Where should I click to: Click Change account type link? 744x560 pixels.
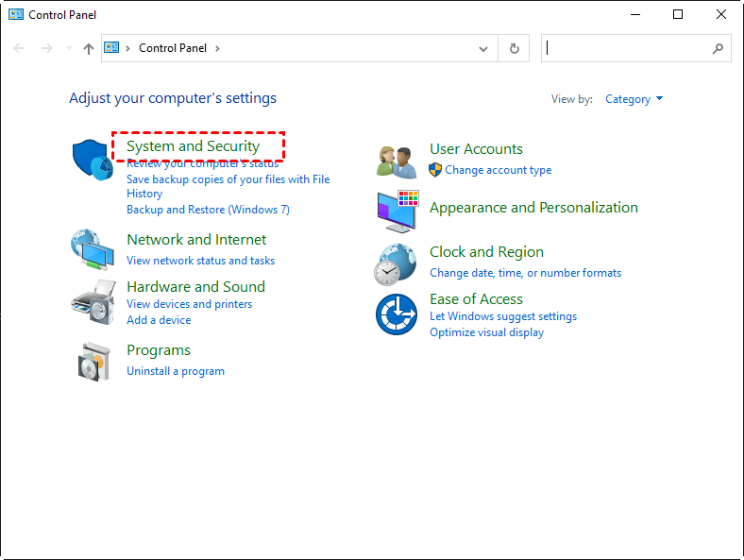click(x=498, y=170)
